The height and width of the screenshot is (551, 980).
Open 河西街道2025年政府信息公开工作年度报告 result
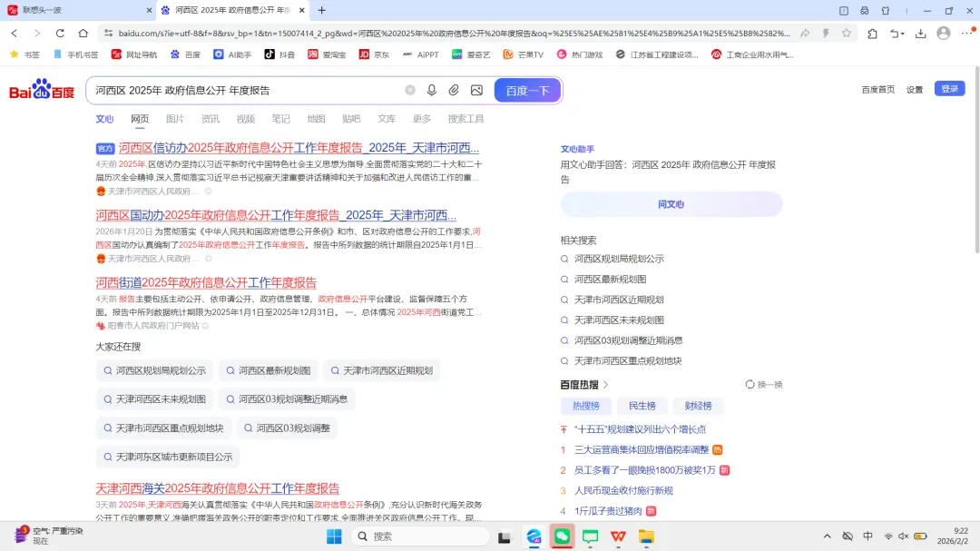pyautogui.click(x=206, y=282)
